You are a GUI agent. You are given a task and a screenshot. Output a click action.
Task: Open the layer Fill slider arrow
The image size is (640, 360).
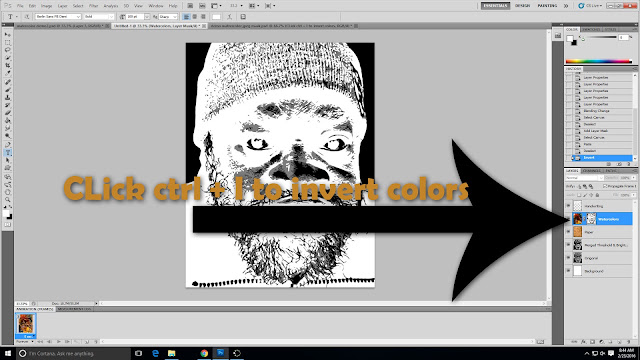(633, 195)
